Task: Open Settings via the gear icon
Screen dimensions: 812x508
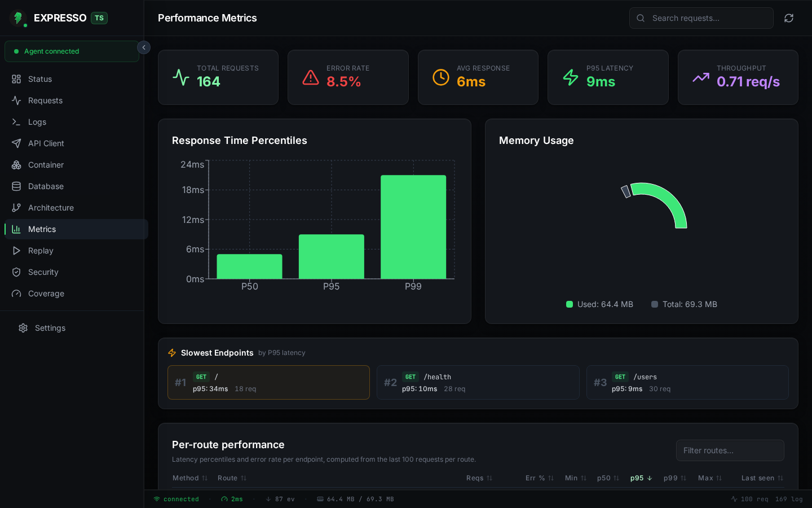Action: (23, 328)
